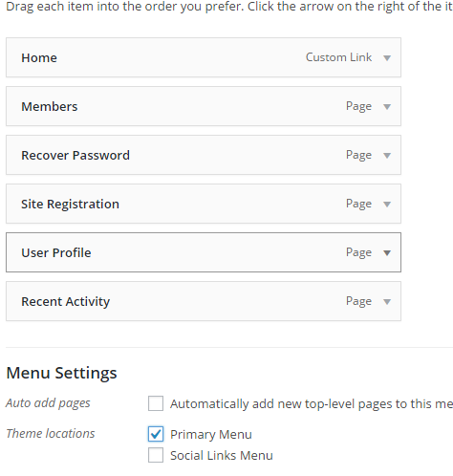
Task: Check the Social Links Menu location
Action: (156, 455)
